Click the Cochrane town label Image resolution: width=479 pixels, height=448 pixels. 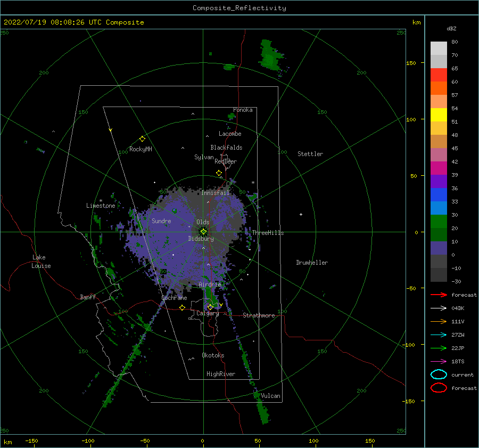174,298
